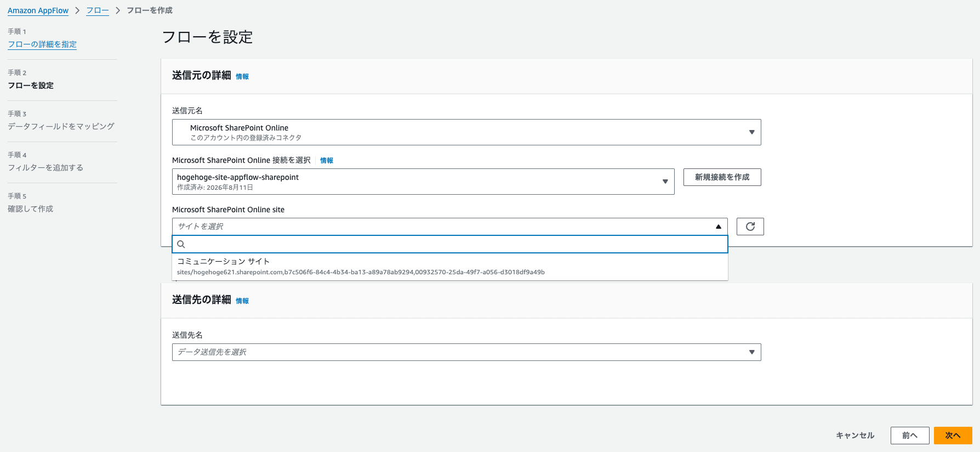Open 情報 link beside 送信先の詳細
Image resolution: width=980 pixels, height=452 pixels.
point(242,301)
